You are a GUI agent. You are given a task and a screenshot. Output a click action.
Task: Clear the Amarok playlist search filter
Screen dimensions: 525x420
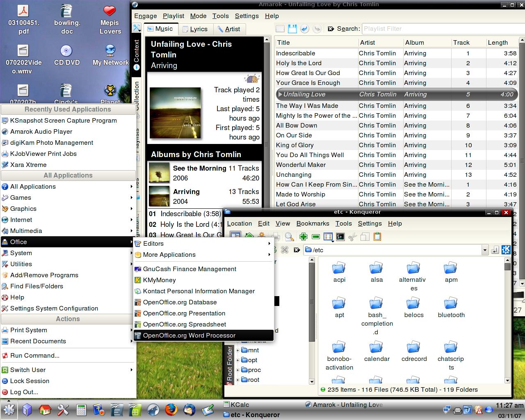click(x=331, y=29)
